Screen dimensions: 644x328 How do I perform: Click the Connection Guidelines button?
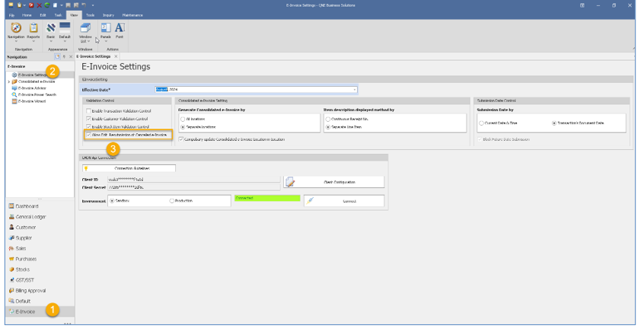(x=129, y=168)
